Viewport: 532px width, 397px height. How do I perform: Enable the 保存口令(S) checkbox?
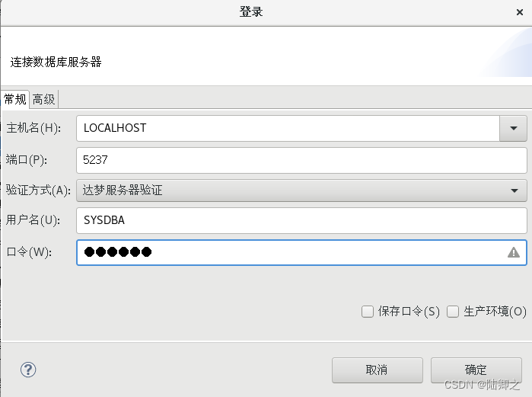coord(367,312)
